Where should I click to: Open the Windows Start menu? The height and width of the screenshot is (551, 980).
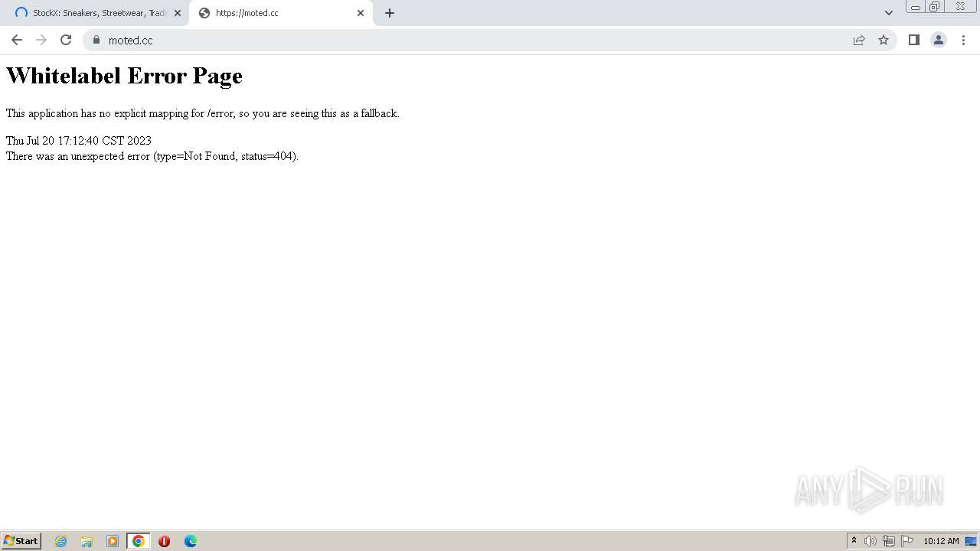[x=21, y=541]
